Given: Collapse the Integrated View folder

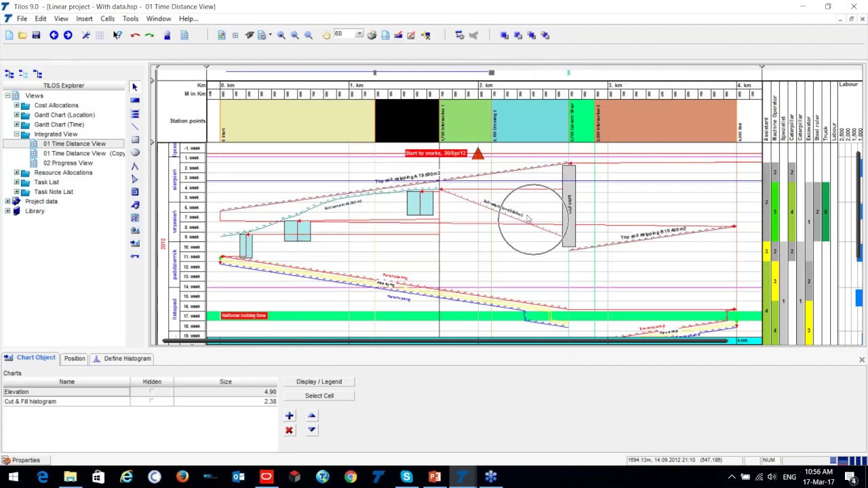Looking at the screenshot, I should click(x=17, y=134).
